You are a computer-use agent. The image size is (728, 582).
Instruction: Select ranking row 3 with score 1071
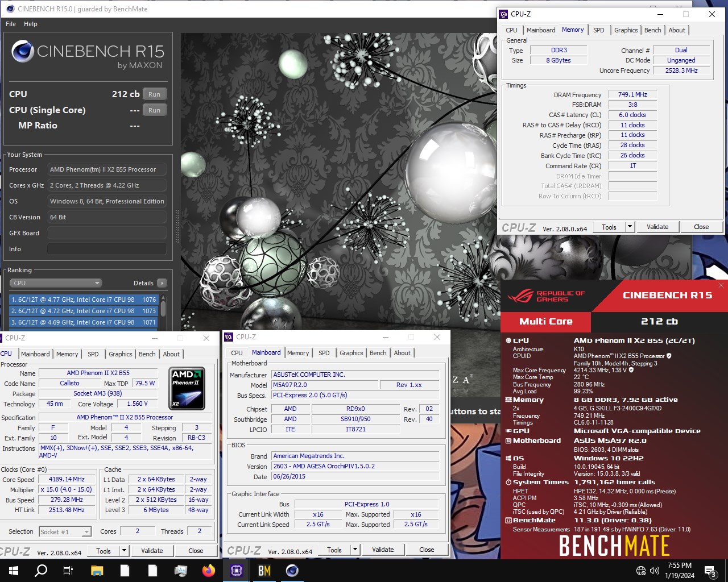click(x=84, y=322)
